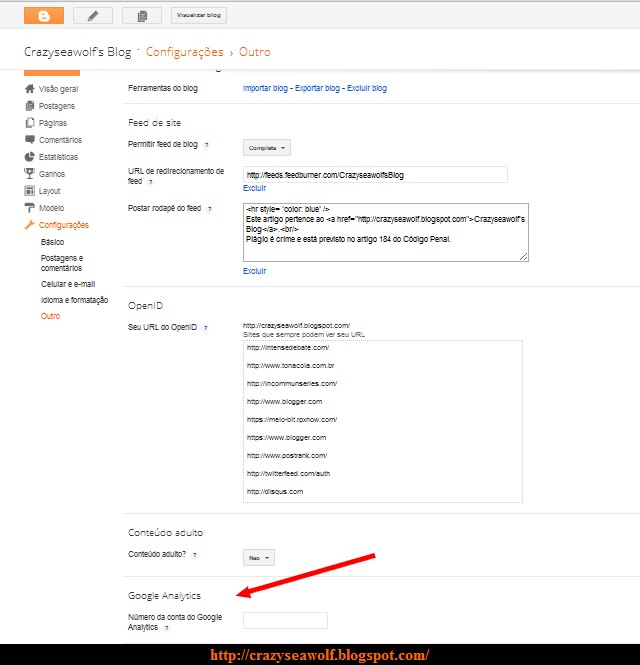Open new post with pencil icon
This screenshot has height=665, width=640.
(x=93, y=16)
